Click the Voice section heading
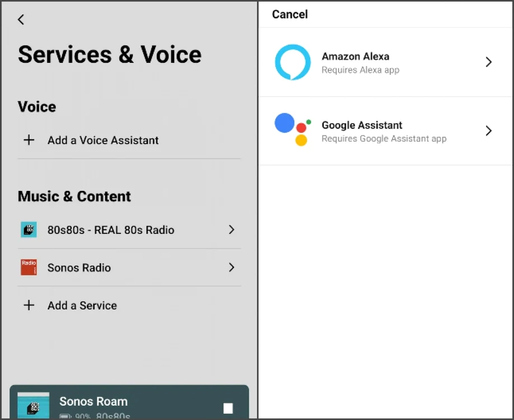Image resolution: width=514 pixels, height=420 pixels. pyautogui.click(x=37, y=106)
